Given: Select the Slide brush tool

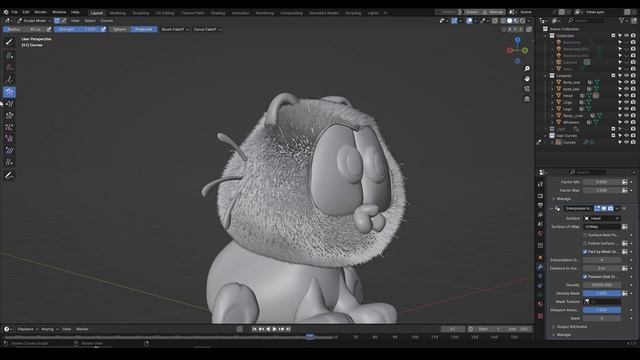Looking at the screenshot, I should click(x=9, y=162).
